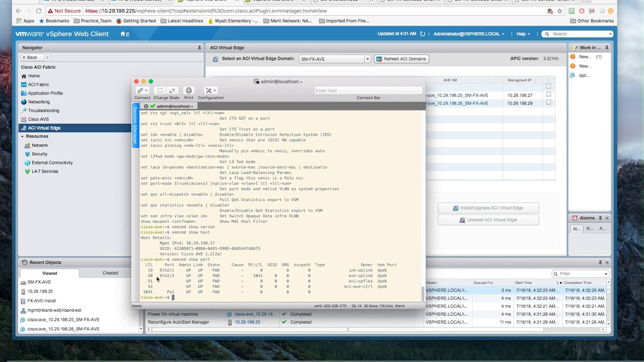Click Refresh ACI Domains button

[x=400, y=59]
